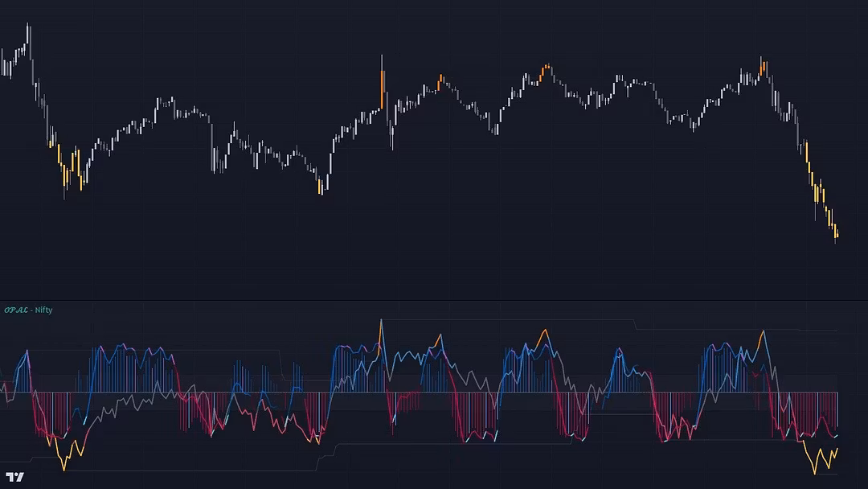Image resolution: width=868 pixels, height=489 pixels.
Task: Click the divider between price and indicator panes
Action: pyautogui.click(x=434, y=301)
